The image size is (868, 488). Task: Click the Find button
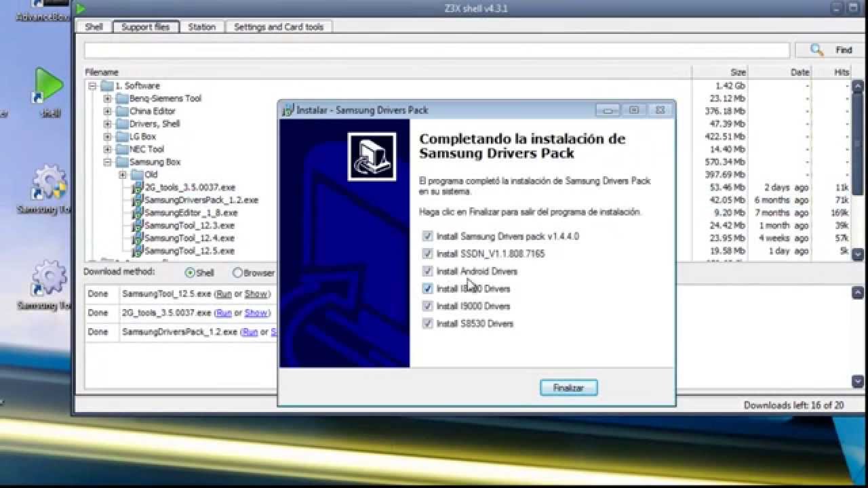830,49
